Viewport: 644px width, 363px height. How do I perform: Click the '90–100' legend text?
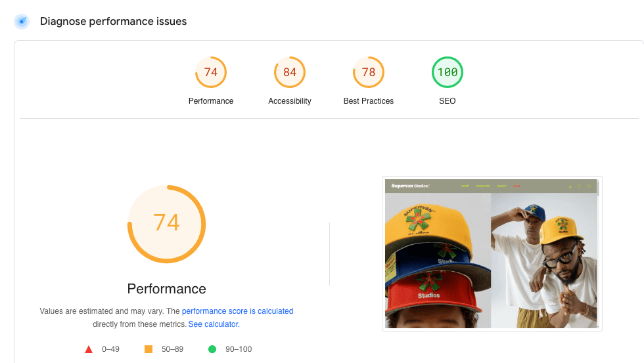pos(238,349)
